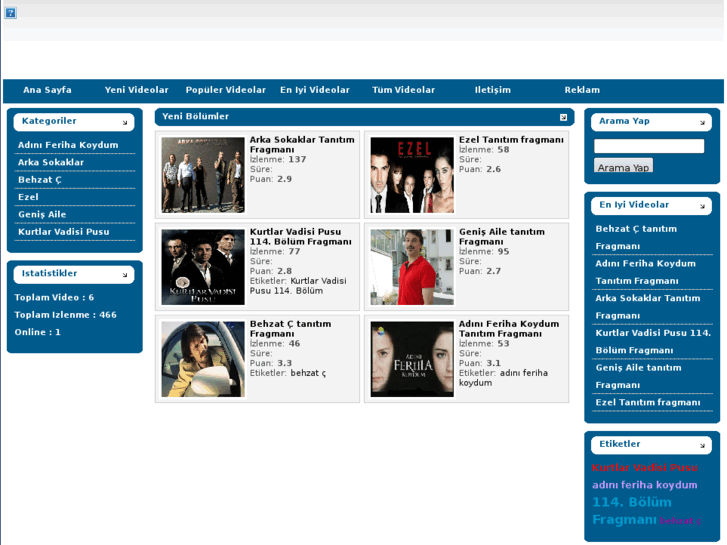This screenshot has width=727, height=545.
Task: Click the arrow icon in Yeni Bölümler header
Action: [x=563, y=117]
